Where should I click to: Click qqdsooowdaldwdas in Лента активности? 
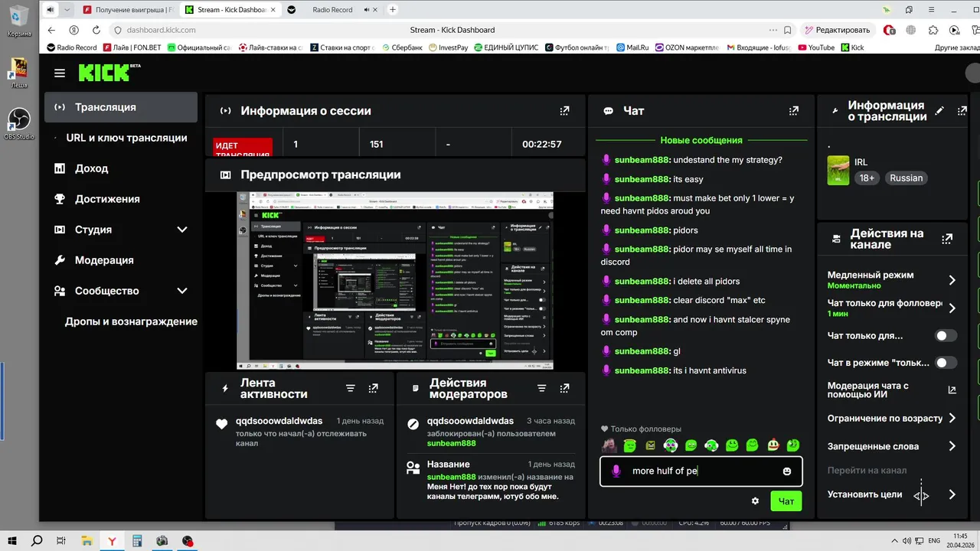pyautogui.click(x=279, y=421)
